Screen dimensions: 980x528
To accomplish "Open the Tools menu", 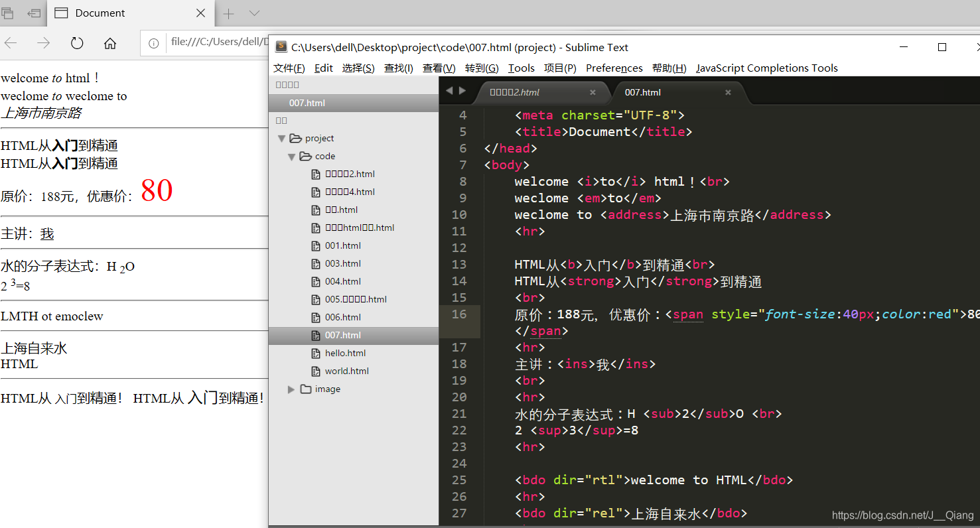I will [522, 68].
